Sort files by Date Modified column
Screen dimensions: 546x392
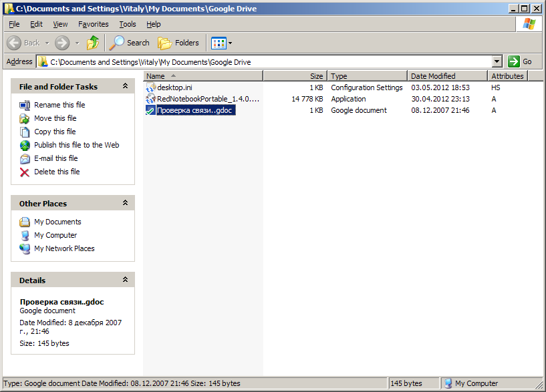click(x=433, y=76)
